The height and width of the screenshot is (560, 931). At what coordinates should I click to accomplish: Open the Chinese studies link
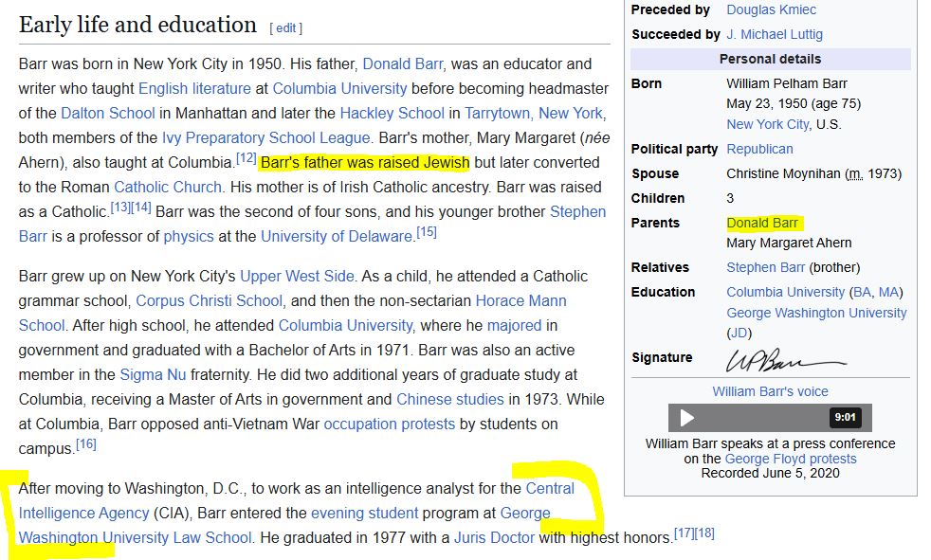pos(450,399)
